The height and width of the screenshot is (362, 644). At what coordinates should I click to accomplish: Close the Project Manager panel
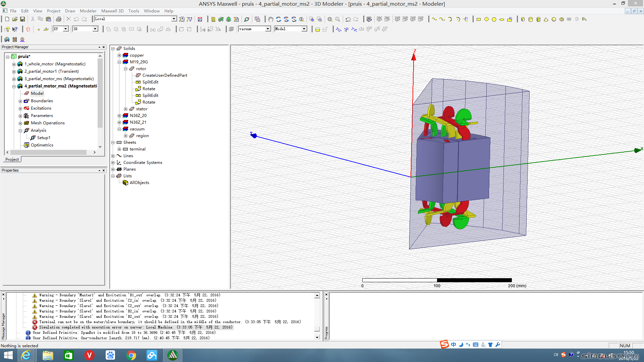(x=104, y=47)
